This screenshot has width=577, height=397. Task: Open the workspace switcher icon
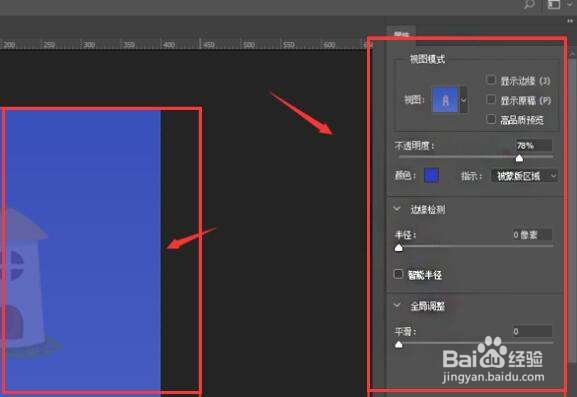[x=554, y=4]
